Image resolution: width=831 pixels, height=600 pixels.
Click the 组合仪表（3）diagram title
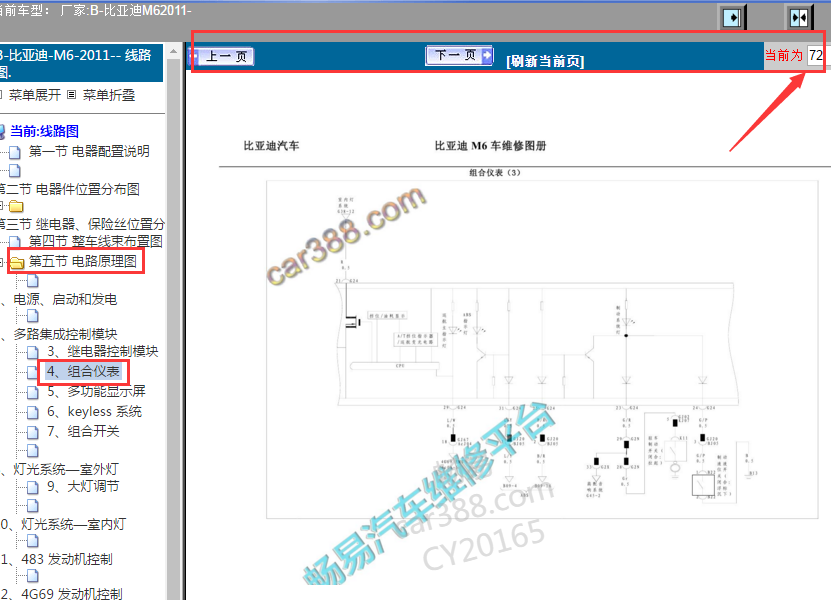click(495, 172)
